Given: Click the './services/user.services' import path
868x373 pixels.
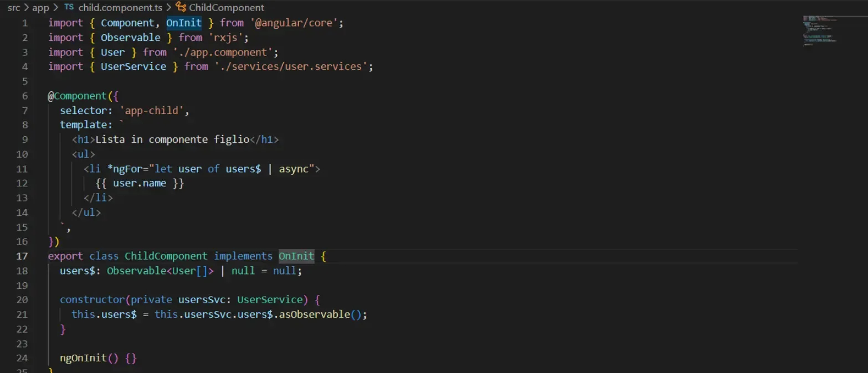Looking at the screenshot, I should click(292, 66).
